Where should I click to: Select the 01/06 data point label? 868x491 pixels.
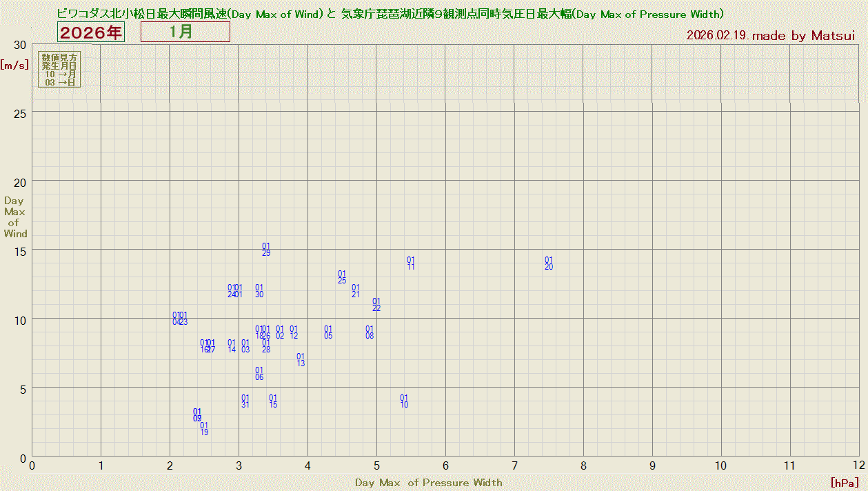coord(259,374)
